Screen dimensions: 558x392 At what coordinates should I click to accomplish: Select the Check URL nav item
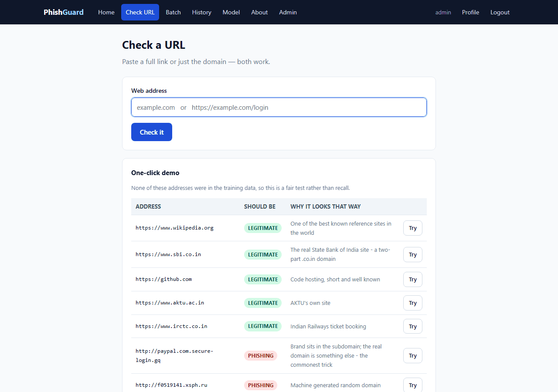click(x=140, y=12)
